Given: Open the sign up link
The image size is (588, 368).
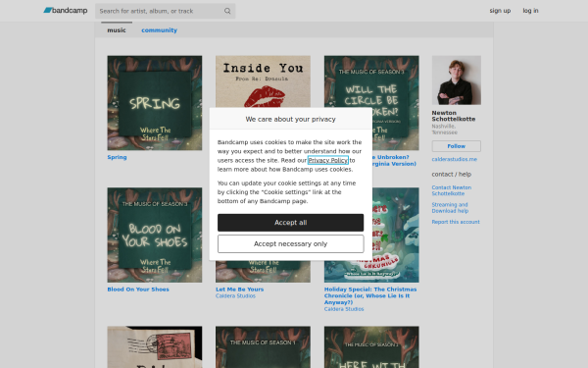Looking at the screenshot, I should [500, 11].
